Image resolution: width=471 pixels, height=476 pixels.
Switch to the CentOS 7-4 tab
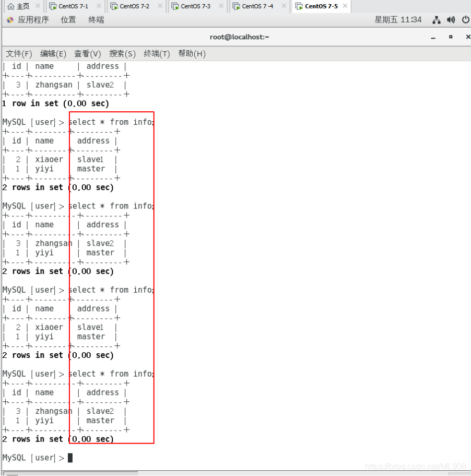pyautogui.click(x=257, y=6)
